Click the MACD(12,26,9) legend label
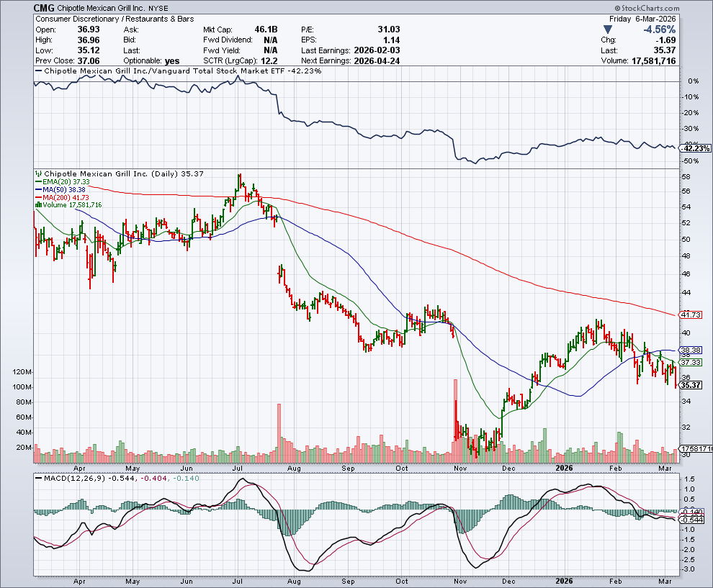This screenshot has width=713, height=588. tap(71, 478)
